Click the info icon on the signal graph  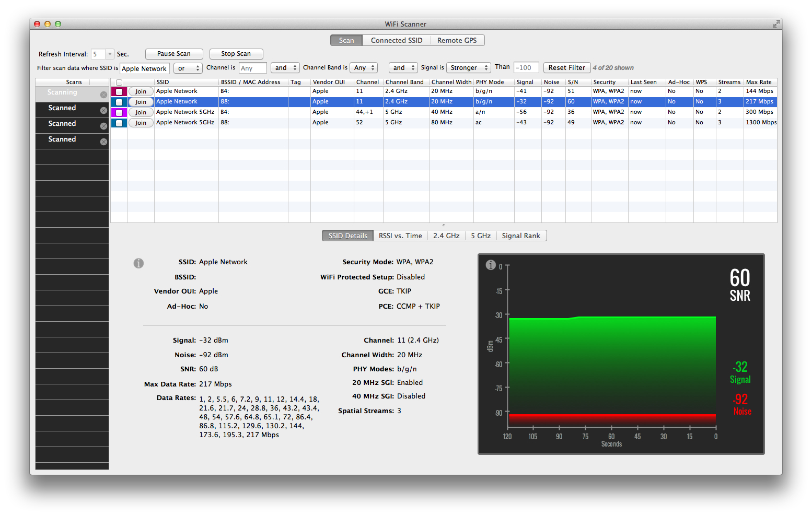click(x=491, y=265)
